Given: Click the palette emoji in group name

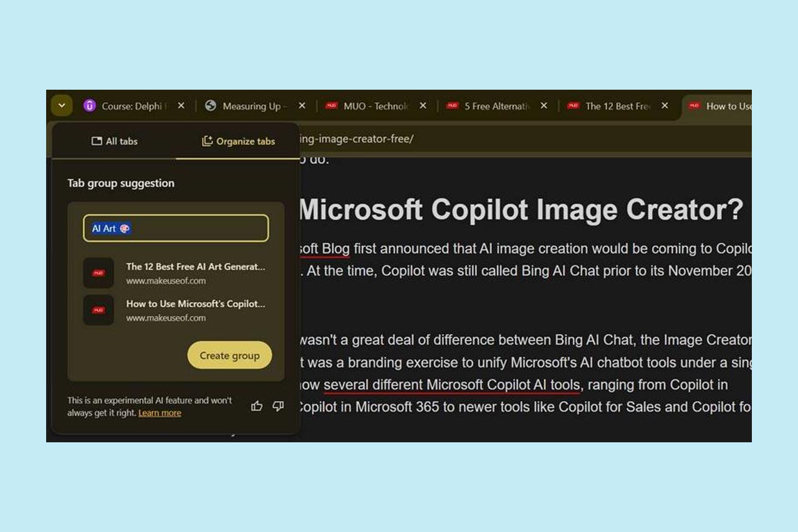Looking at the screenshot, I should tap(125, 229).
